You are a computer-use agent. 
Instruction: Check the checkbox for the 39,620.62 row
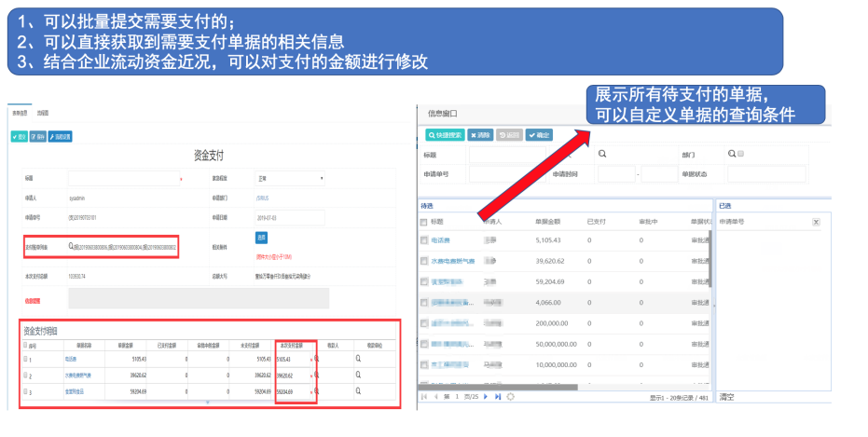pos(424,261)
